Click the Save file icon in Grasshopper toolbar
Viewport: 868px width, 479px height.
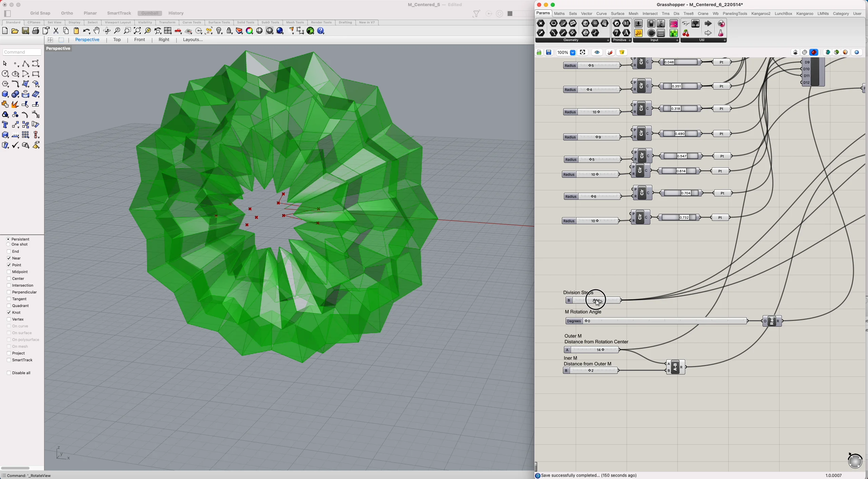point(548,52)
